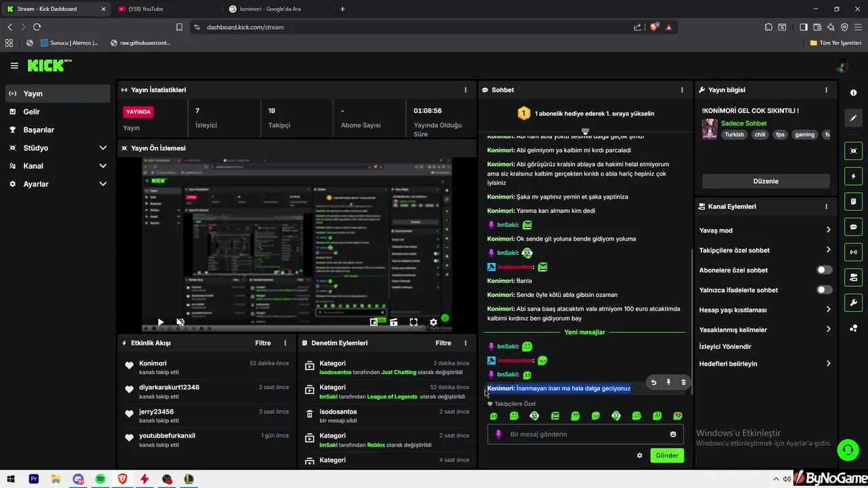The image size is (868, 488).
Task: Open the Etkinlik Akışı three-dot menu
Action: pyautogui.click(x=285, y=343)
